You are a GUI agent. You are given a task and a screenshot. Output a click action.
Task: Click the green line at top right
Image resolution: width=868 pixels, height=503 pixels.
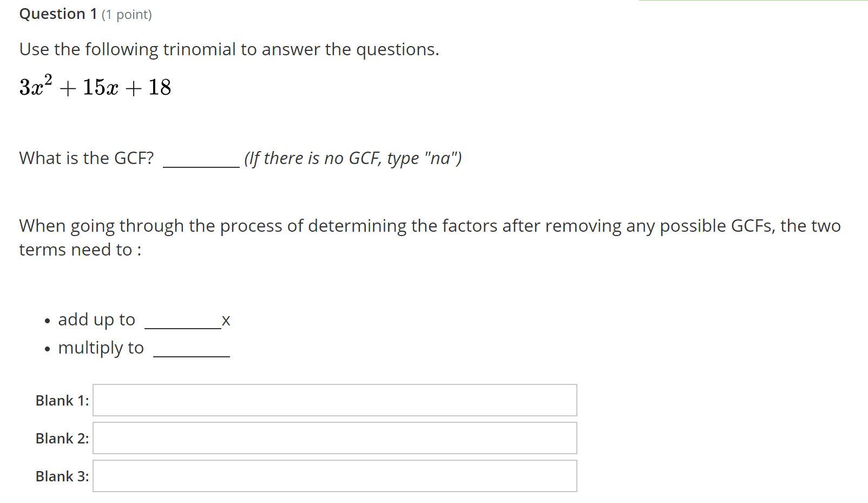tap(753, 1)
